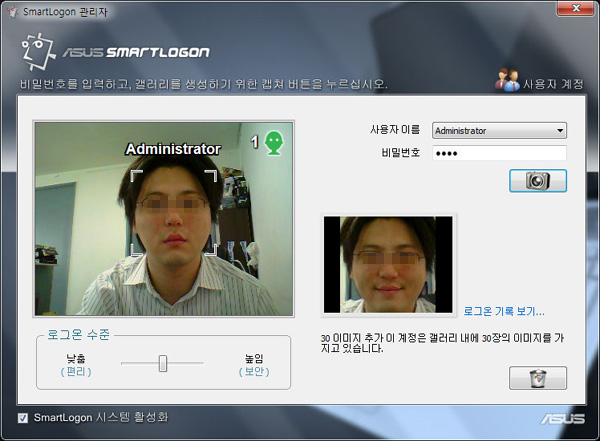
Task: Click the 로그온 수준 slider handle
Action: click(x=163, y=363)
